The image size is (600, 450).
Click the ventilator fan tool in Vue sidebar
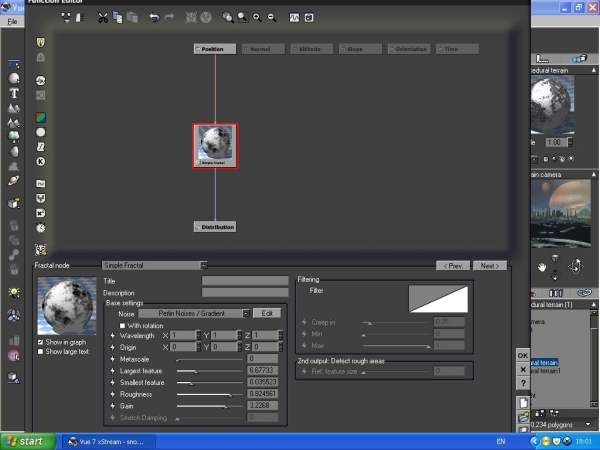[14, 315]
